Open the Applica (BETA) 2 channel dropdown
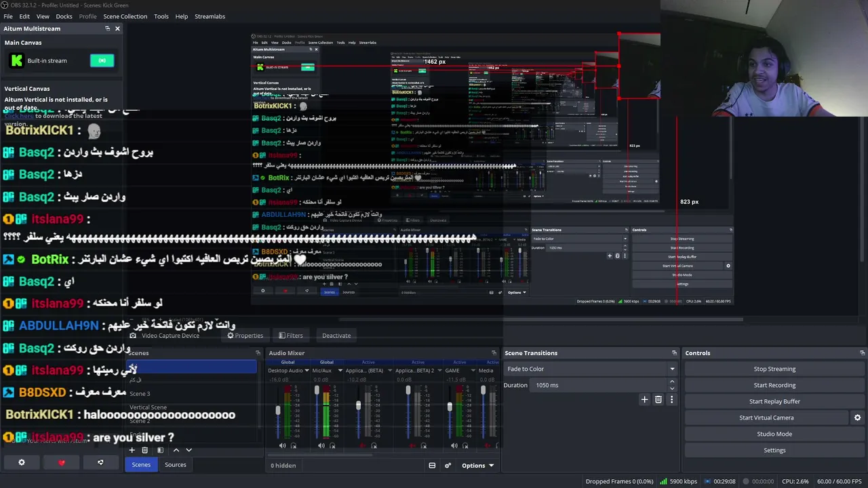This screenshot has width=868, height=488. [x=438, y=371]
